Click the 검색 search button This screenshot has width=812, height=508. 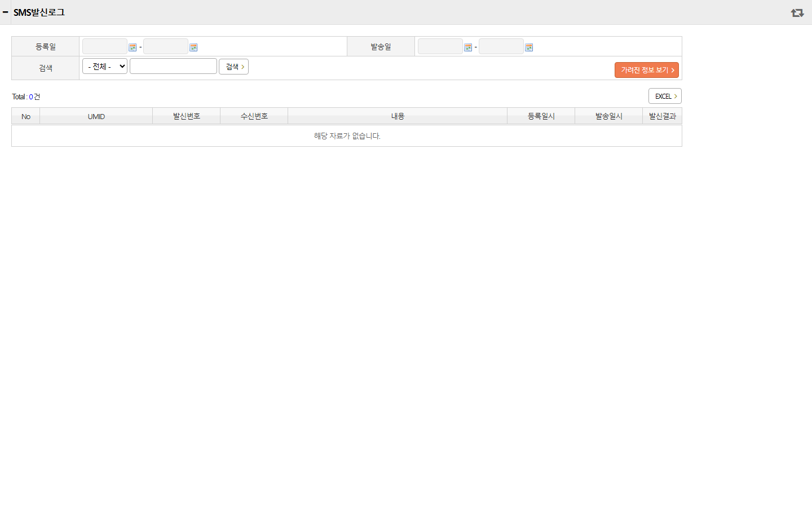(233, 67)
